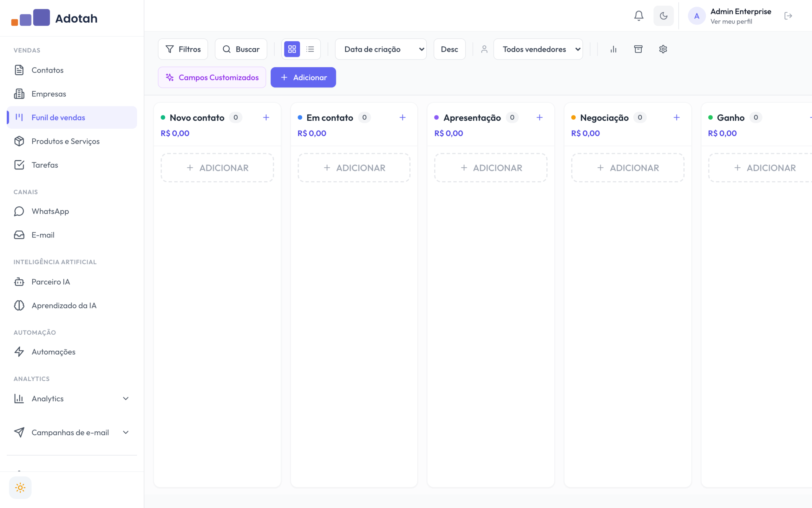Open the archive box icon
812x508 pixels.
click(x=638, y=50)
